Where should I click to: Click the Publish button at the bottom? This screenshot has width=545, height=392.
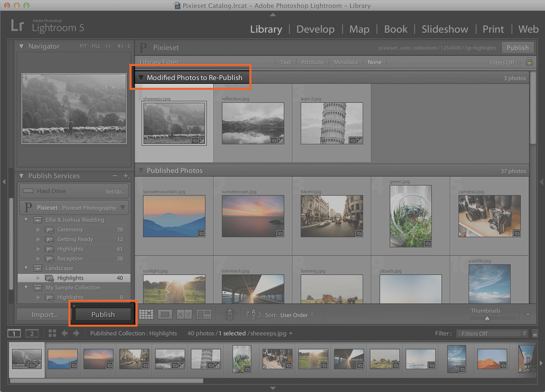[102, 314]
